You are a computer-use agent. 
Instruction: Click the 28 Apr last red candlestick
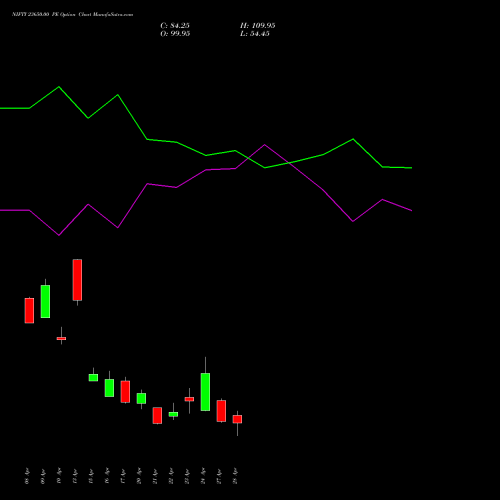click(x=237, y=419)
